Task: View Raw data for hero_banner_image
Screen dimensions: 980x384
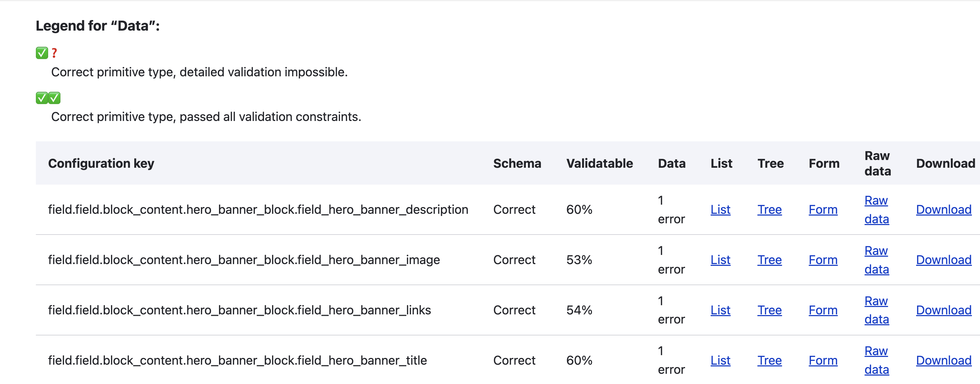Action: click(x=877, y=260)
